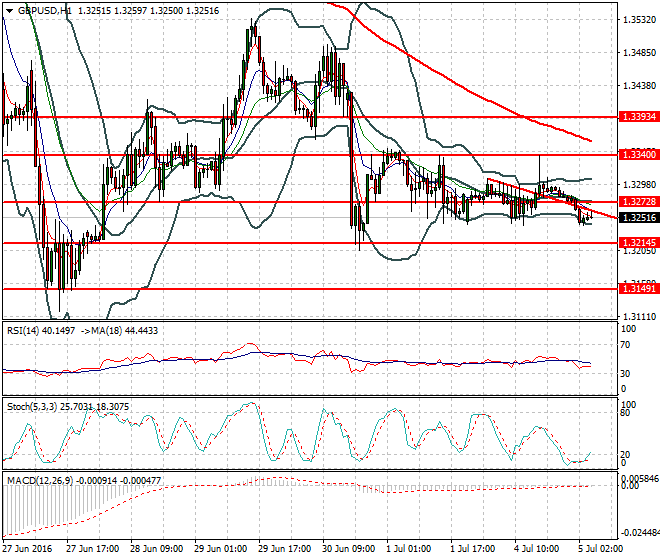
Task: Select the 1.32145 price level label
Action: pos(639,243)
